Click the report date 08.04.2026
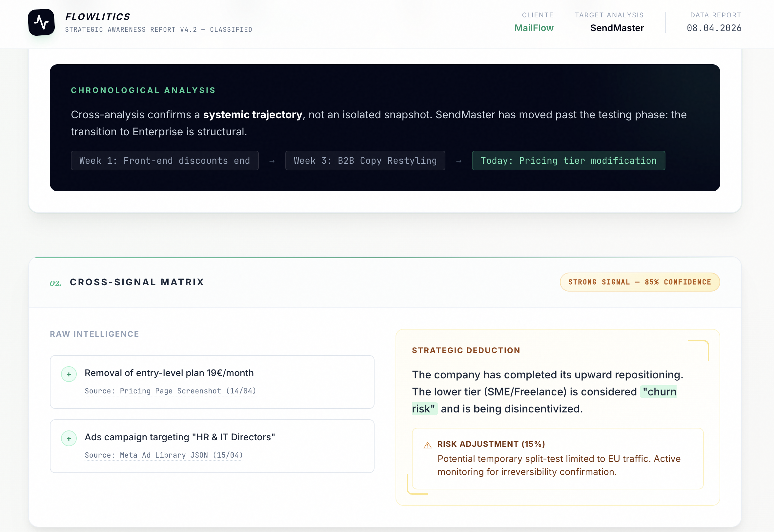The height and width of the screenshot is (532, 774). click(714, 28)
